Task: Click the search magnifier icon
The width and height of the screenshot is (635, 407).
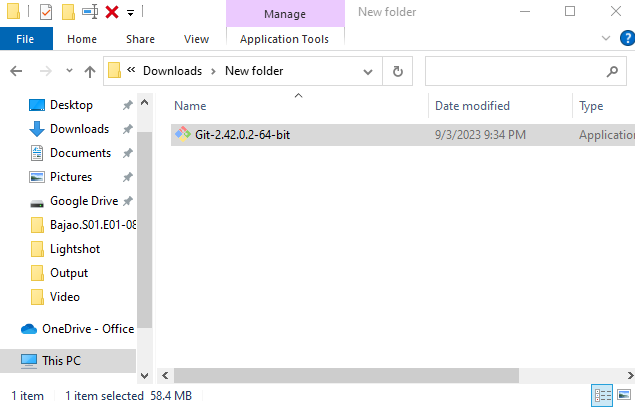Action: (612, 71)
